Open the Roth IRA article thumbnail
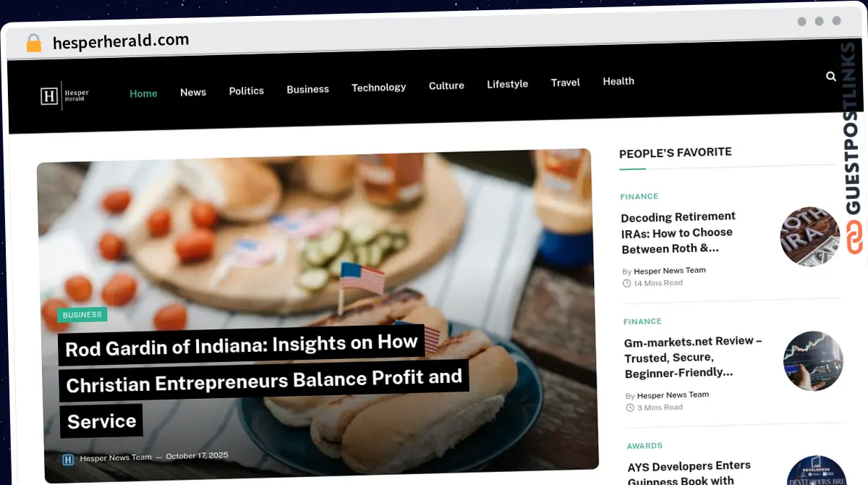The width and height of the screenshot is (868, 485). point(809,237)
